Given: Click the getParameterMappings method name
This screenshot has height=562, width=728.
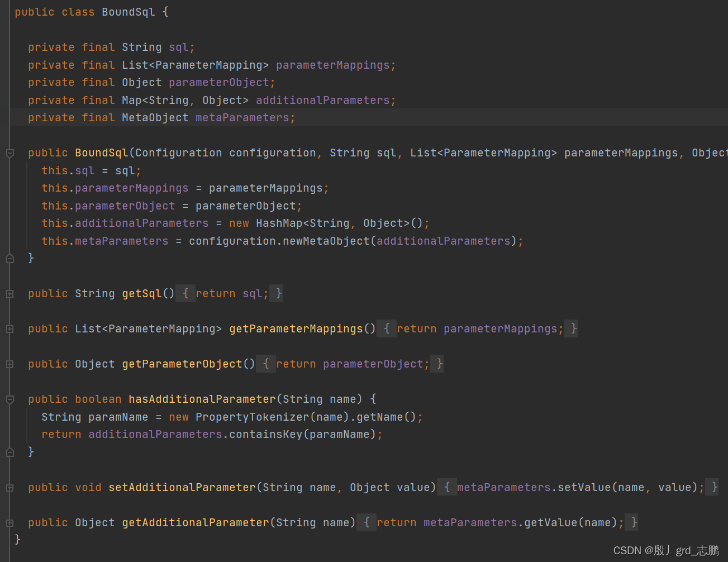Looking at the screenshot, I should pyautogui.click(x=296, y=329).
